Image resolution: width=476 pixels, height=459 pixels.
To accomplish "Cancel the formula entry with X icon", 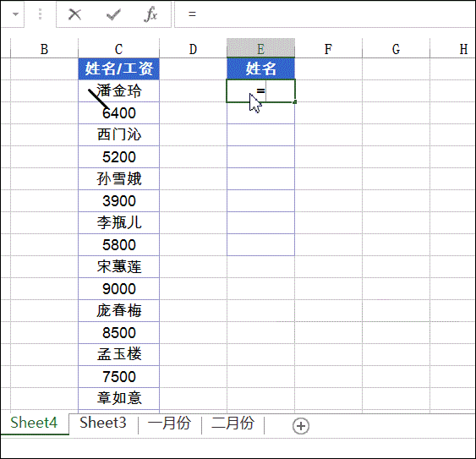I will 74,14.
